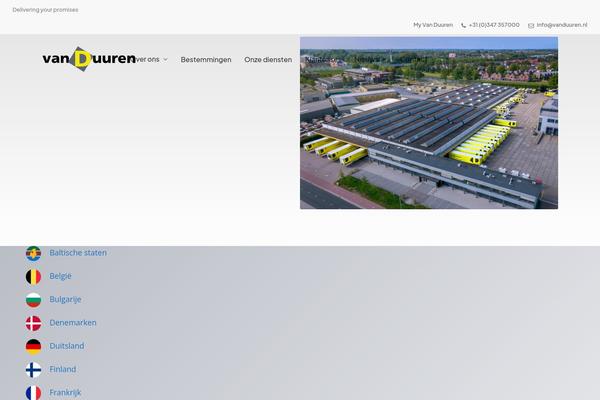Click the France flag icon
This screenshot has width=600, height=400.
[33, 393]
